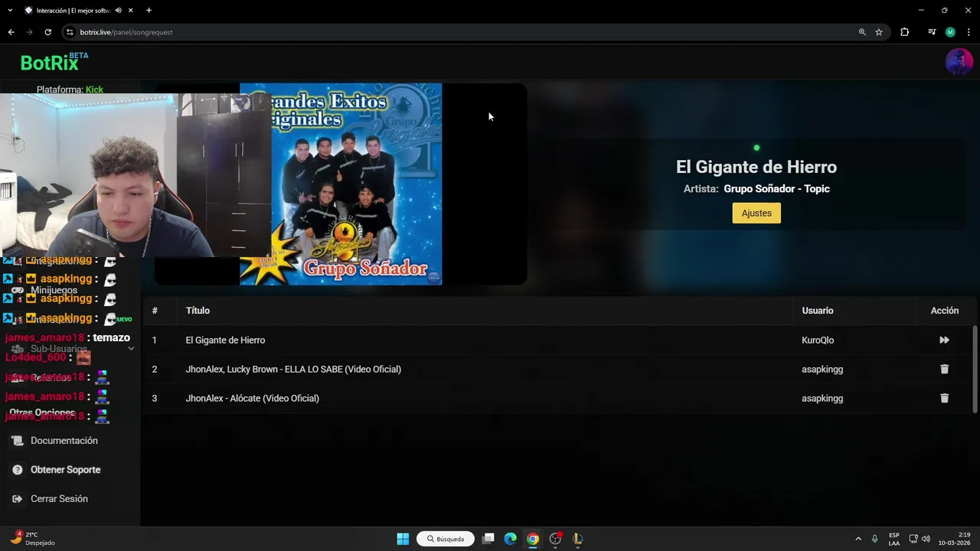The height and width of the screenshot is (551, 980).
Task: Click Usuario column header
Action: 818,311
